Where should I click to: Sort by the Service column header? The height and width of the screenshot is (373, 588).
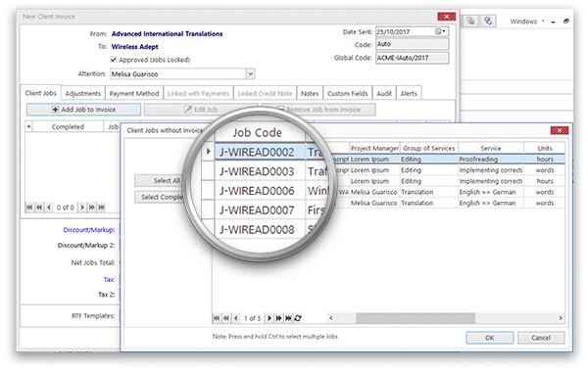click(491, 148)
